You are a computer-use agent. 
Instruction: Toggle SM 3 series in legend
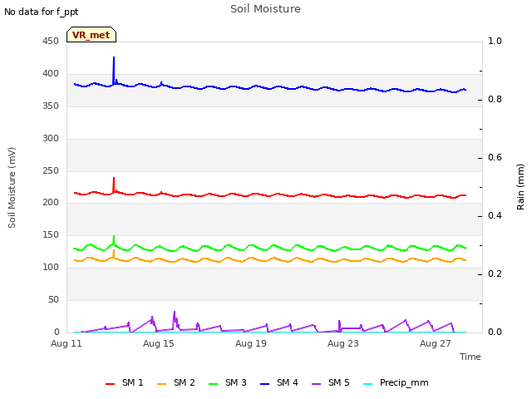228,383
